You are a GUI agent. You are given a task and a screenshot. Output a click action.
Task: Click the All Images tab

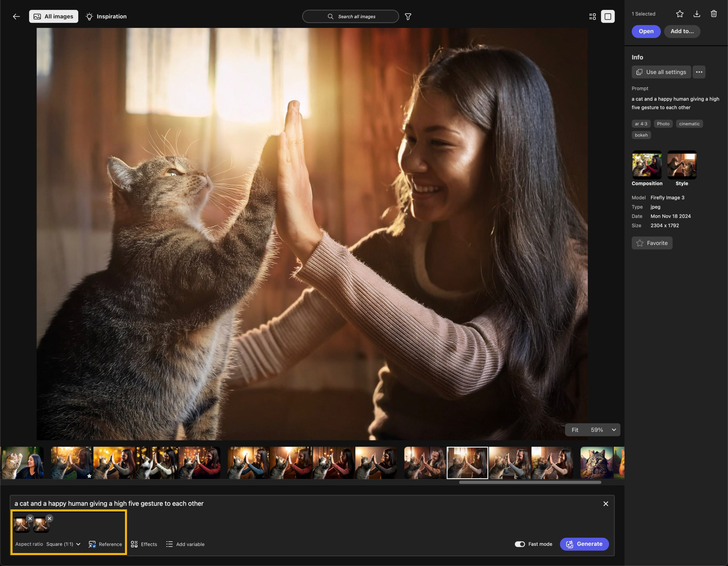pos(53,16)
